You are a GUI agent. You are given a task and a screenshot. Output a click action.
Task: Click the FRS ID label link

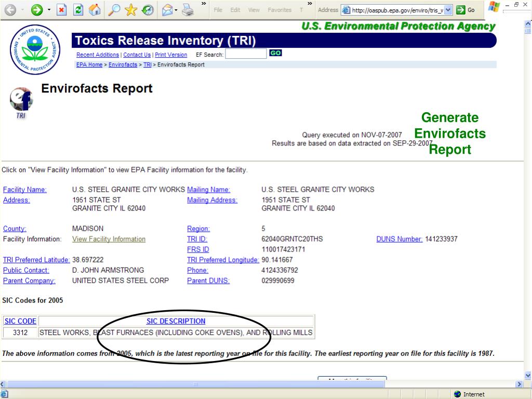(198, 250)
